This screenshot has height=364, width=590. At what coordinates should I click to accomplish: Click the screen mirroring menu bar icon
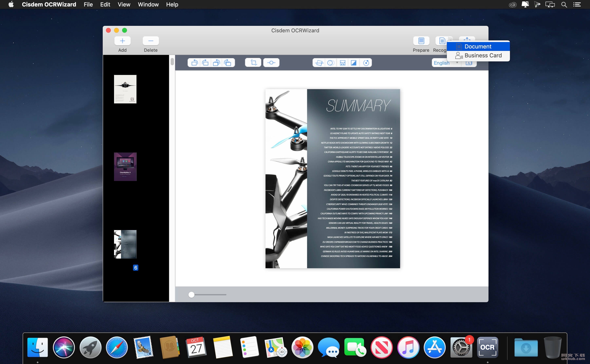[x=550, y=5]
